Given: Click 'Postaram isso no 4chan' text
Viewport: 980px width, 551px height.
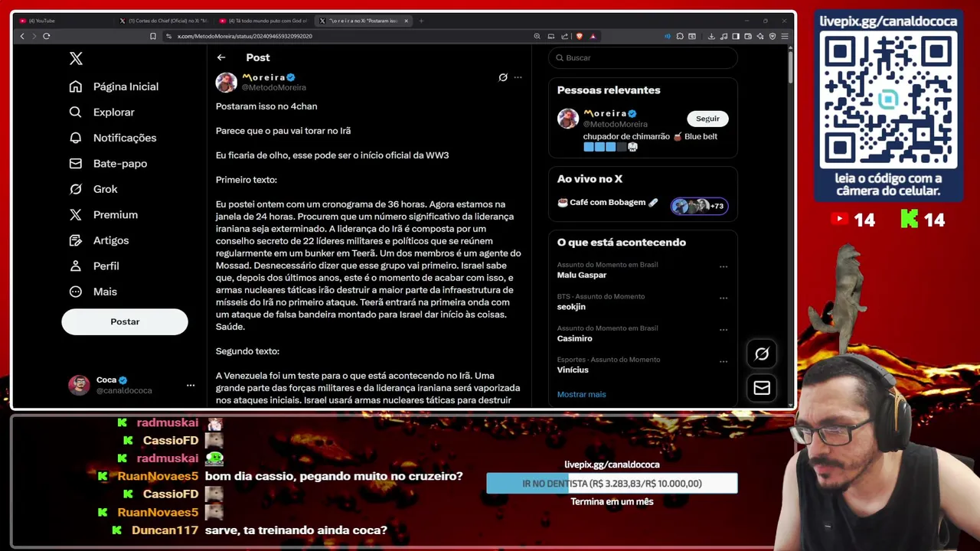Looking at the screenshot, I should tap(266, 106).
